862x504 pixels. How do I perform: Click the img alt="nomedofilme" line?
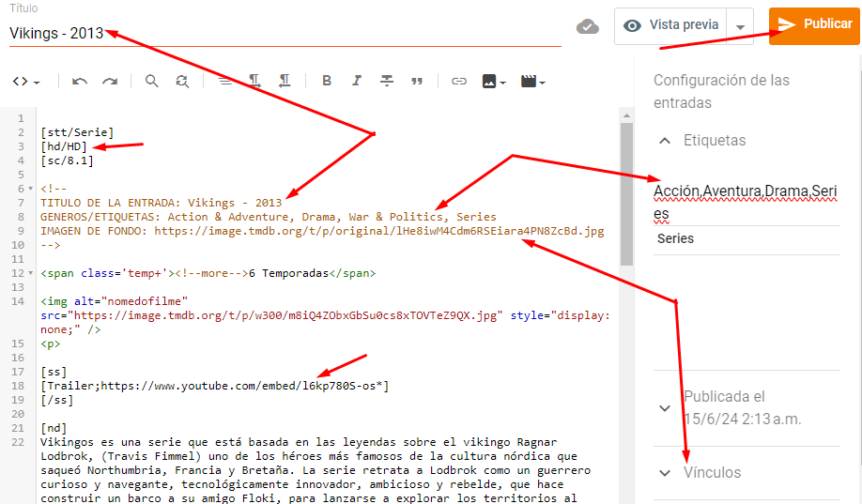point(115,301)
